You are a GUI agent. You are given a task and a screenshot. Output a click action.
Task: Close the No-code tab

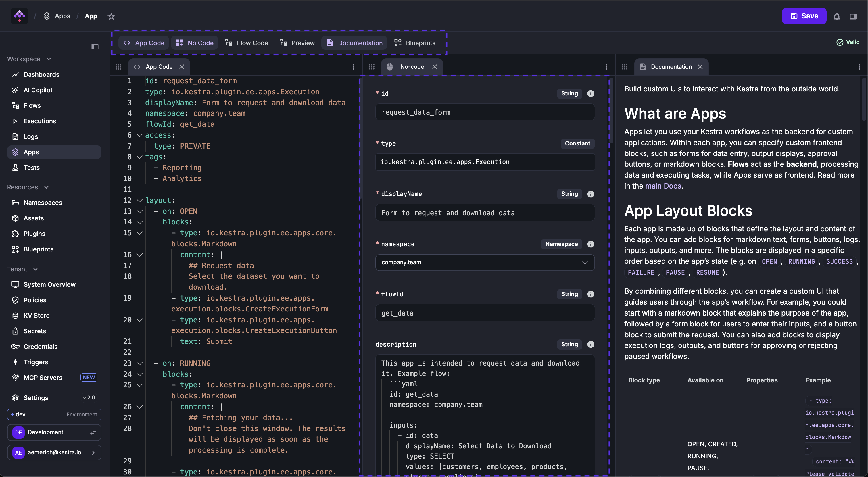click(x=435, y=67)
